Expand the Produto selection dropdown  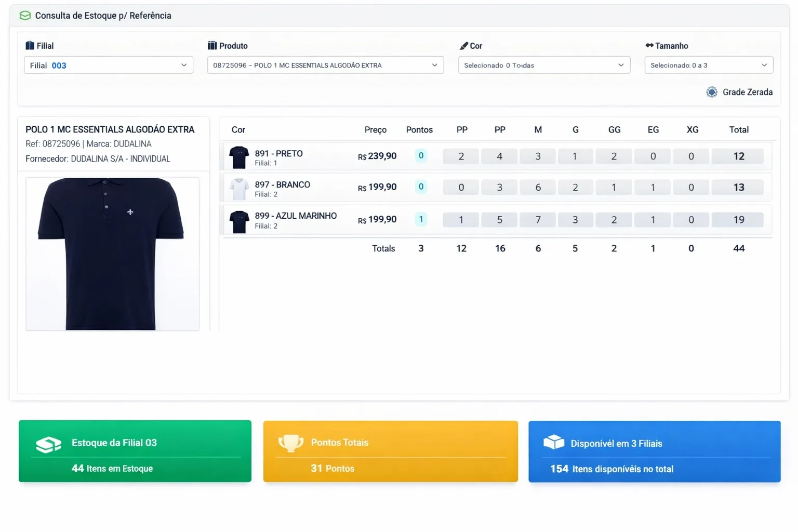pos(325,65)
